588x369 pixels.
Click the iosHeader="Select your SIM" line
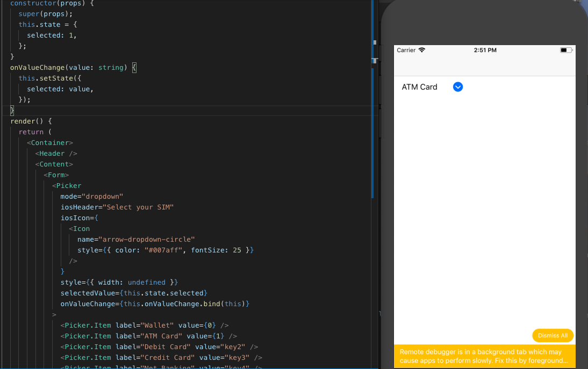click(117, 207)
